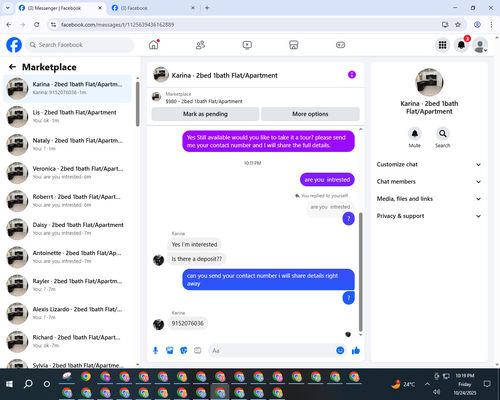The image size is (500, 400).
Task: Open the Daisy conversation in the list
Action: 67,229
